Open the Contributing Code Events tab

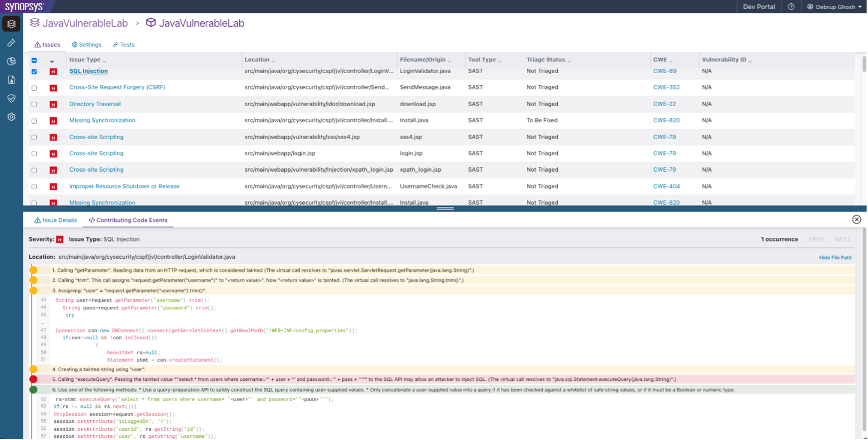128,220
